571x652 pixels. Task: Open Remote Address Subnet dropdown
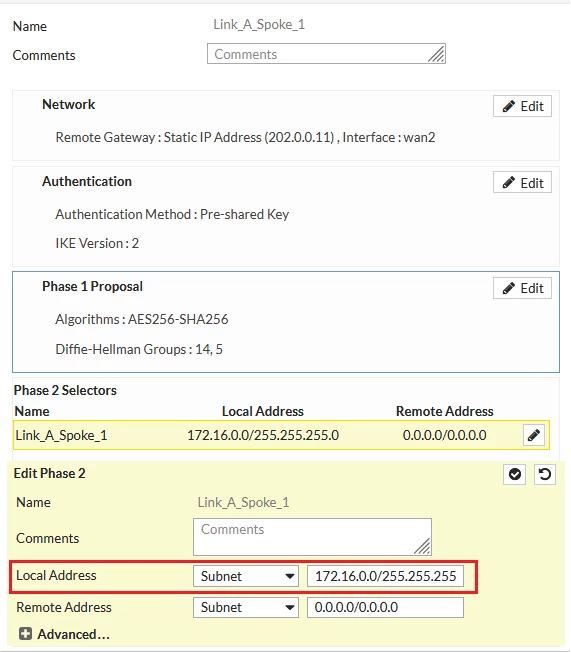point(246,608)
